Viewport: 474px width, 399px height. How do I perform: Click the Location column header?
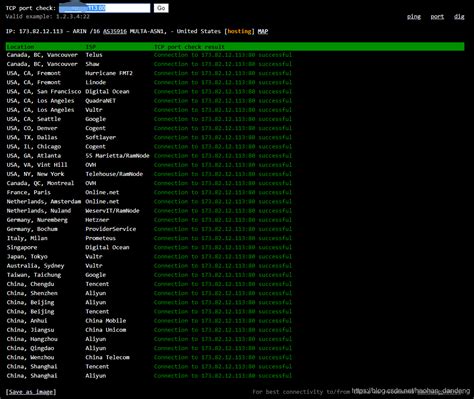20,47
